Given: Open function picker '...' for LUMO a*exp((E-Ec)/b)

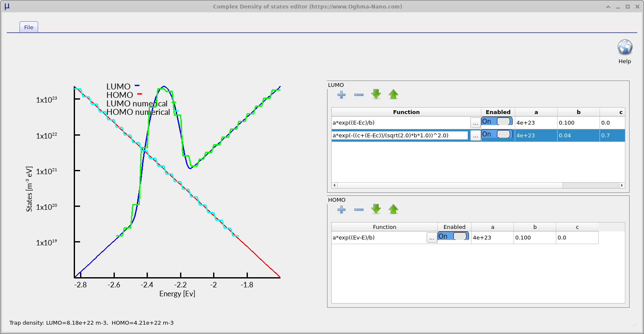Looking at the screenshot, I should tap(475, 123).
